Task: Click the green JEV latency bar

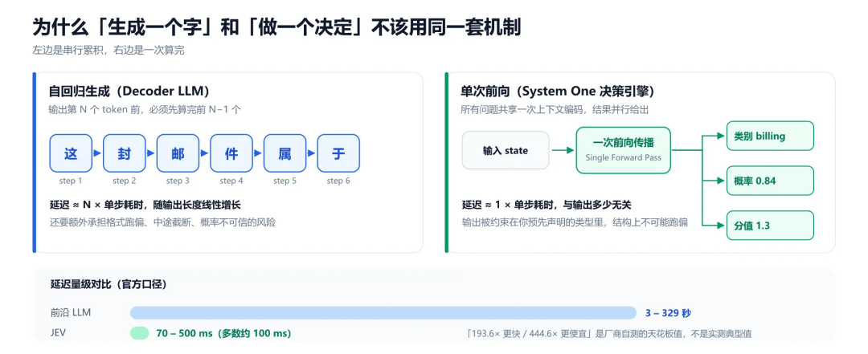Action: click(140, 334)
